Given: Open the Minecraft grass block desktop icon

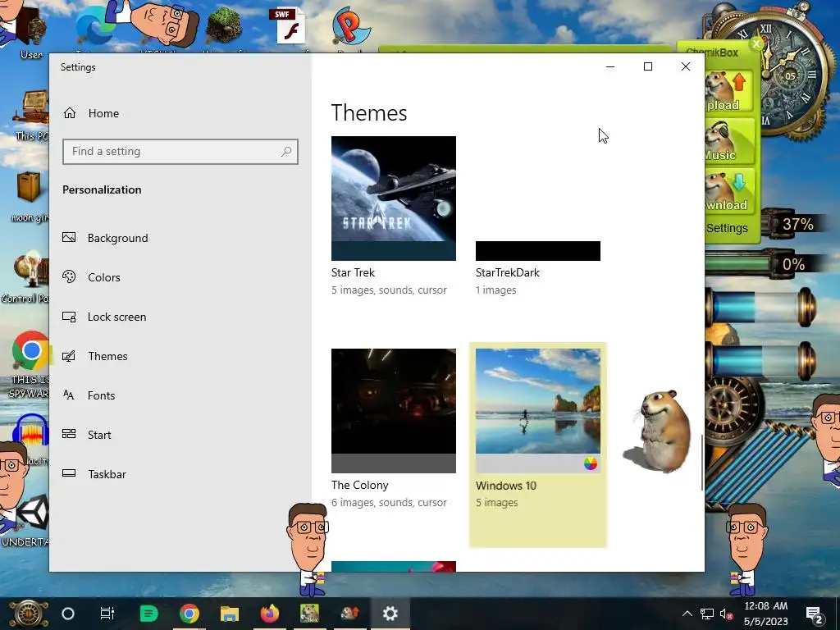Looking at the screenshot, I should 224,25.
